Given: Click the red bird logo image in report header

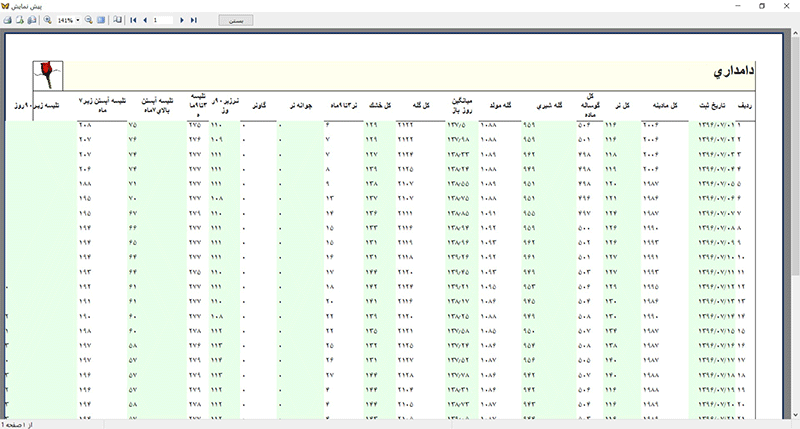Looking at the screenshot, I should 48,75.
